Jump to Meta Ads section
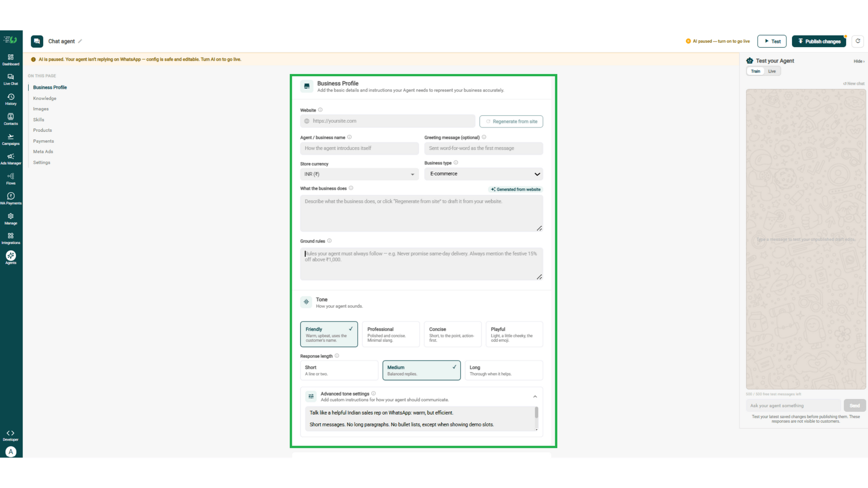 tap(43, 151)
